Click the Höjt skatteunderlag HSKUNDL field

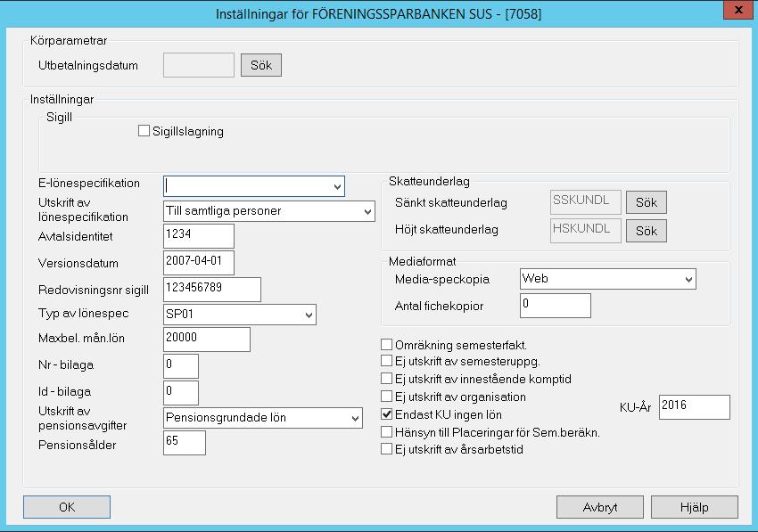(585, 231)
